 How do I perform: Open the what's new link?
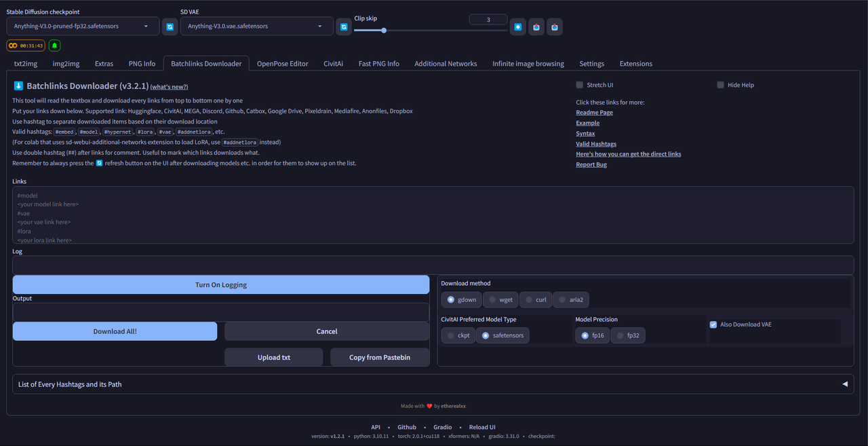pyautogui.click(x=169, y=87)
